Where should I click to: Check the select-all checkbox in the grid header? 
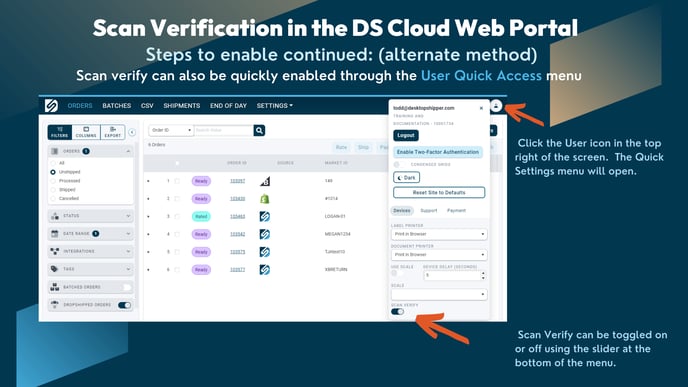[177, 163]
